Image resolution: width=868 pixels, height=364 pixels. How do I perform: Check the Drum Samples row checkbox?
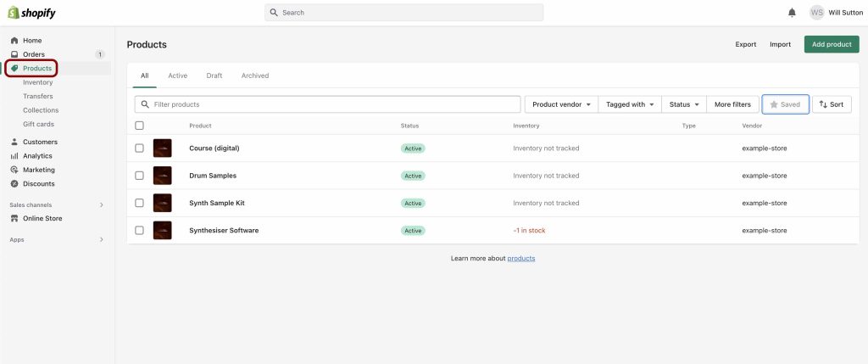[x=140, y=176]
